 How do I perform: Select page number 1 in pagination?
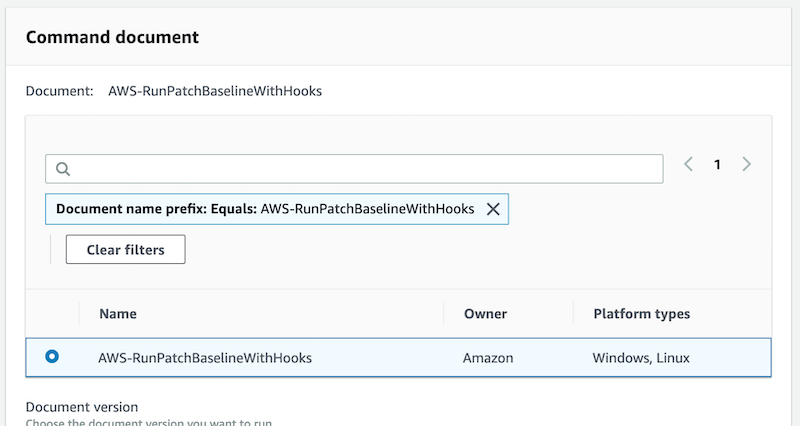click(717, 165)
